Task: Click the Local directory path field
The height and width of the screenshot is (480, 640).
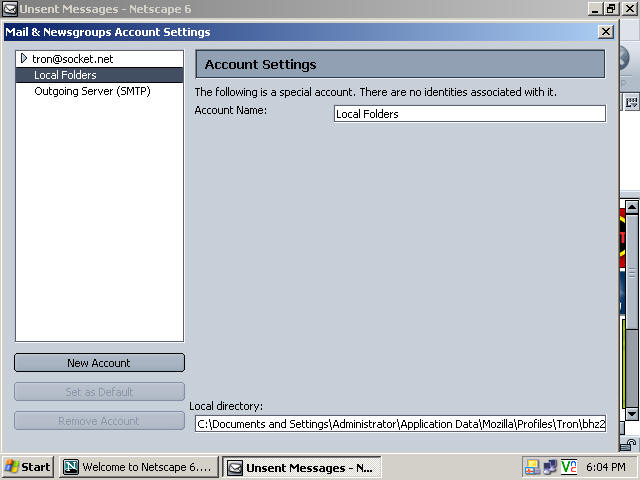Action: (x=400, y=424)
